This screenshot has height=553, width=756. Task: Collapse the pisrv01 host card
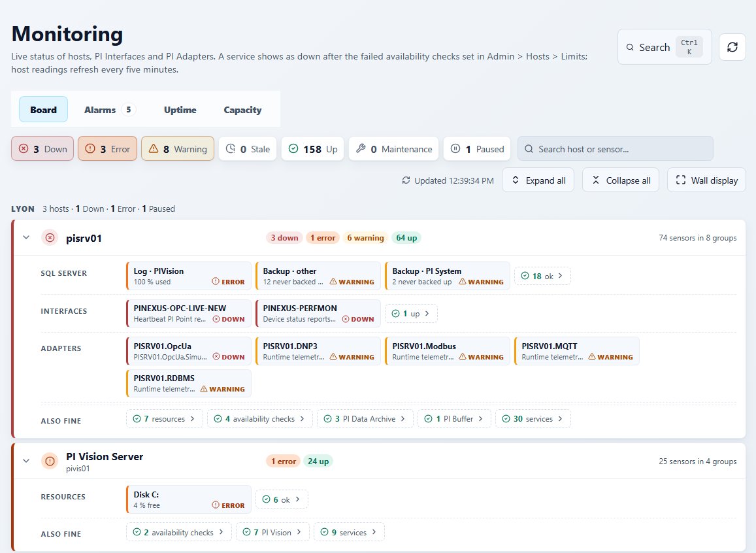[26, 238]
